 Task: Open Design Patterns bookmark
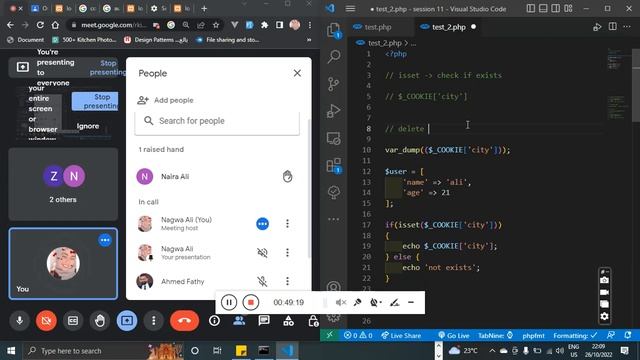click(156, 40)
